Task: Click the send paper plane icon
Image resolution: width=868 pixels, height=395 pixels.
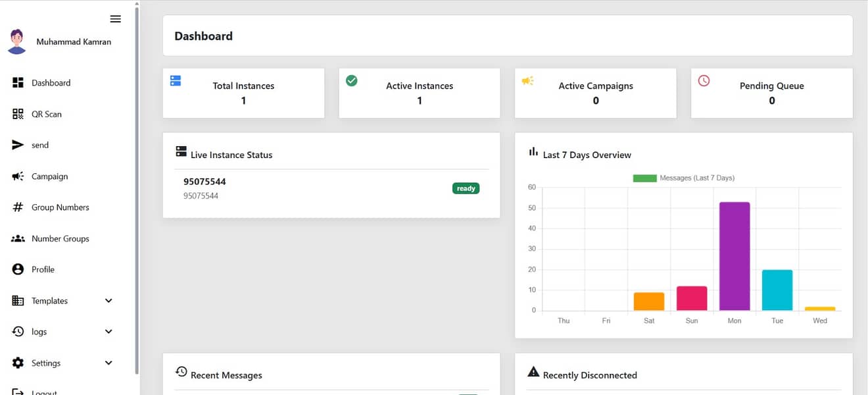Action: click(x=18, y=145)
